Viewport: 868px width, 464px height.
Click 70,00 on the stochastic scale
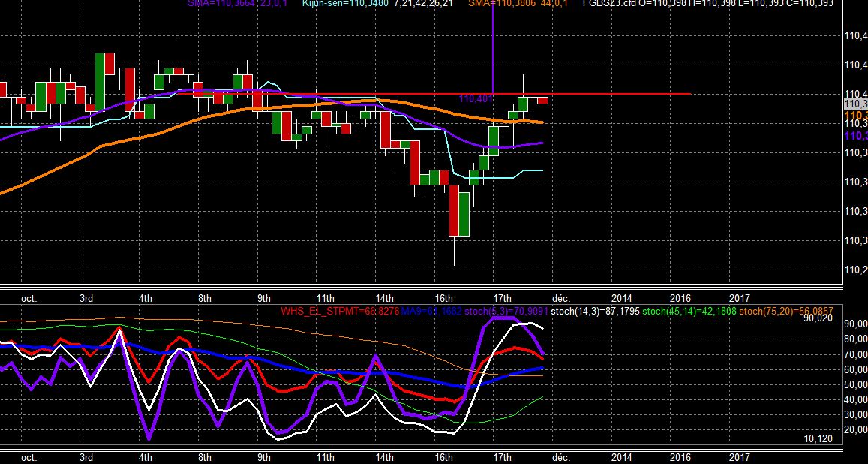(857, 354)
